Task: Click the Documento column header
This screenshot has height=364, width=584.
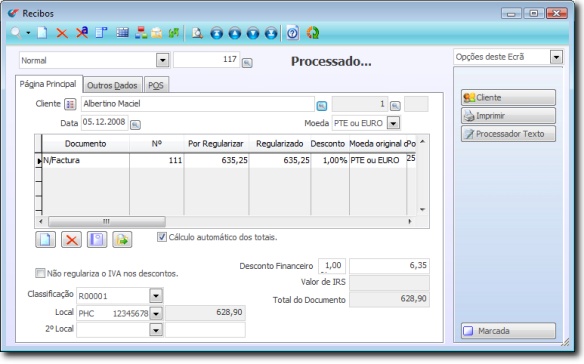Action: coord(85,144)
